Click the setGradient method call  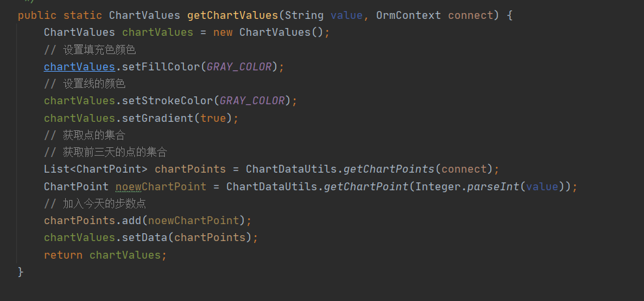[157, 118]
